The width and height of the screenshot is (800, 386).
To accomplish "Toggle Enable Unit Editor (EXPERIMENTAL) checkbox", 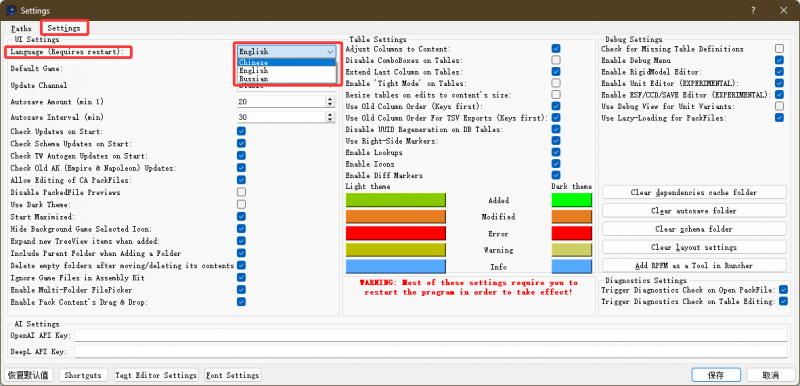I will [x=779, y=83].
